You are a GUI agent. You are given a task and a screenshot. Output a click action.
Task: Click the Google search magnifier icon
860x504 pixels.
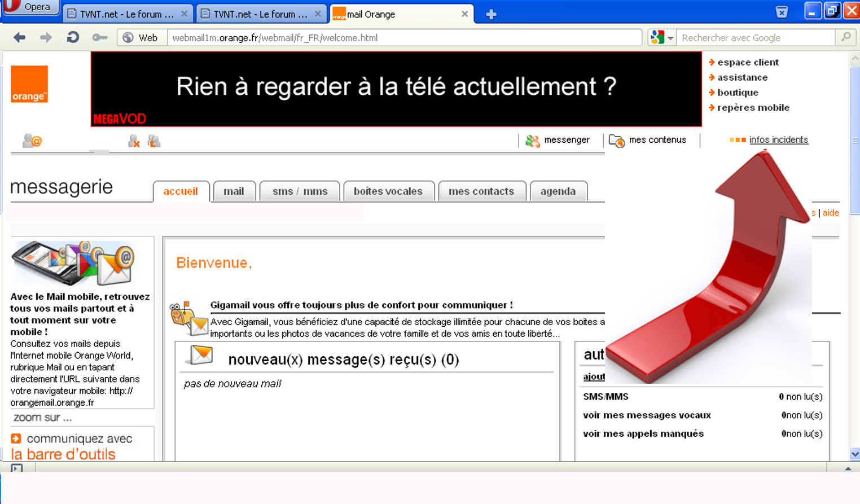coord(846,37)
